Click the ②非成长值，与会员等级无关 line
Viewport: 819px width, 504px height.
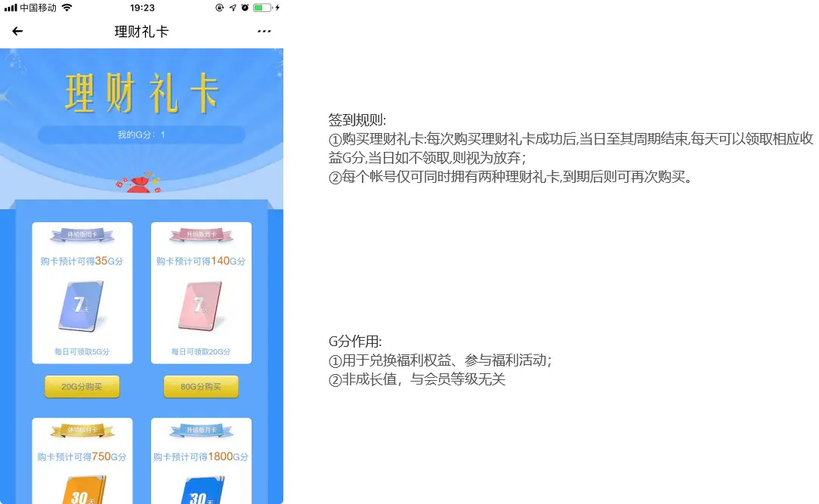[x=417, y=379]
